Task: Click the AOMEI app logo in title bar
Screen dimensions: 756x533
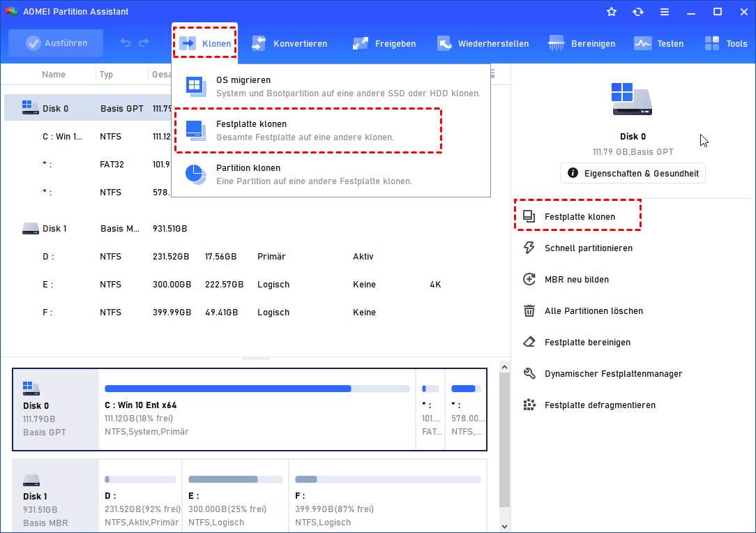Action: click(x=12, y=12)
